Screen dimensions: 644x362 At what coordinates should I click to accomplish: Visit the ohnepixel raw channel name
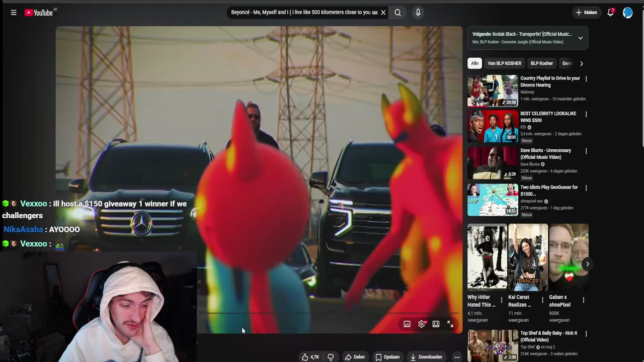531,201
